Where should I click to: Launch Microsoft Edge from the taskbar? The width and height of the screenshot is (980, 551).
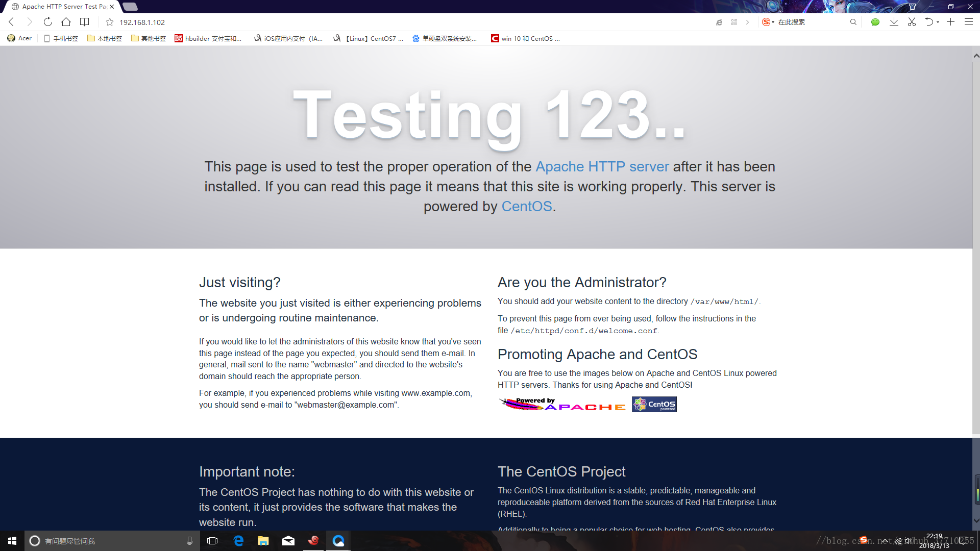coord(238,541)
